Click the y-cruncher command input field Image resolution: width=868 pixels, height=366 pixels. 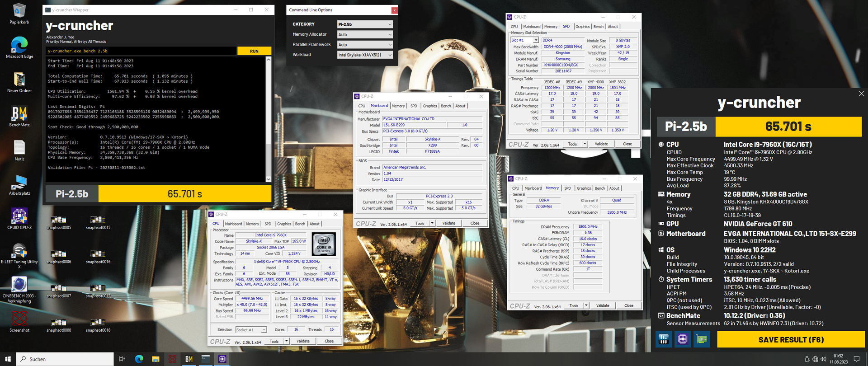coord(141,51)
